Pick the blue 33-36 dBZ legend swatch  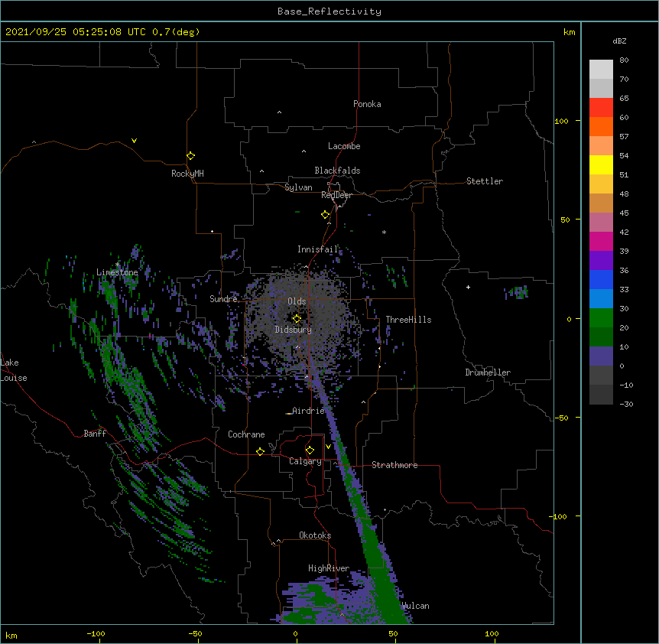click(x=601, y=279)
